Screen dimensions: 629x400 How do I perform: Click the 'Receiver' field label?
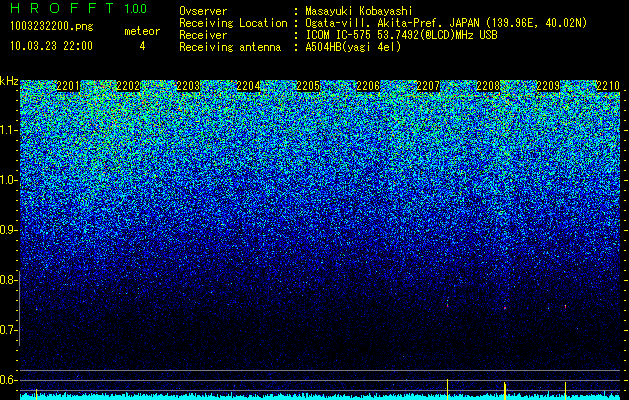[203, 35]
